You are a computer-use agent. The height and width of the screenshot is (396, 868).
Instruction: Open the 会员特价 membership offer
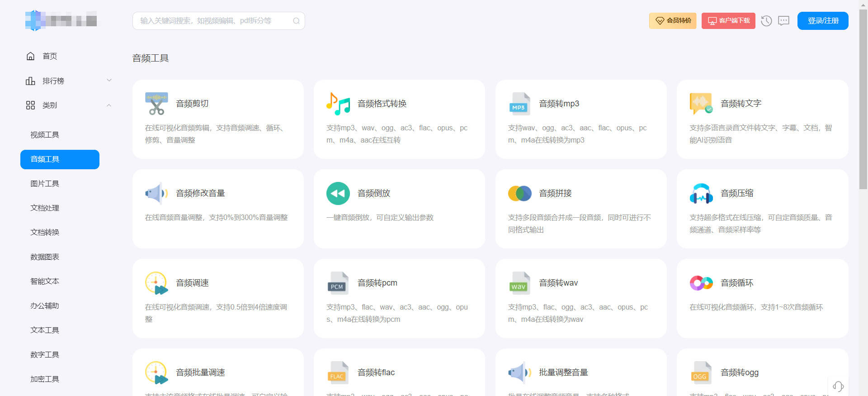point(673,21)
